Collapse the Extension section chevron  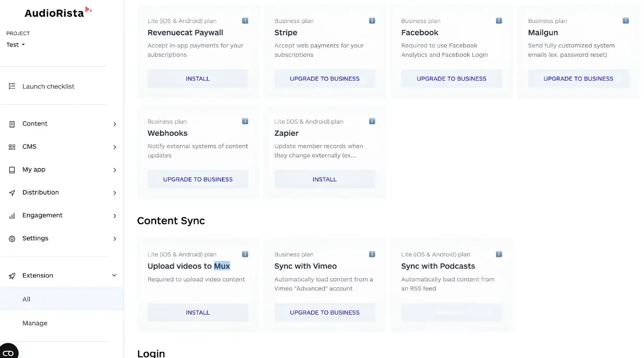coord(114,276)
